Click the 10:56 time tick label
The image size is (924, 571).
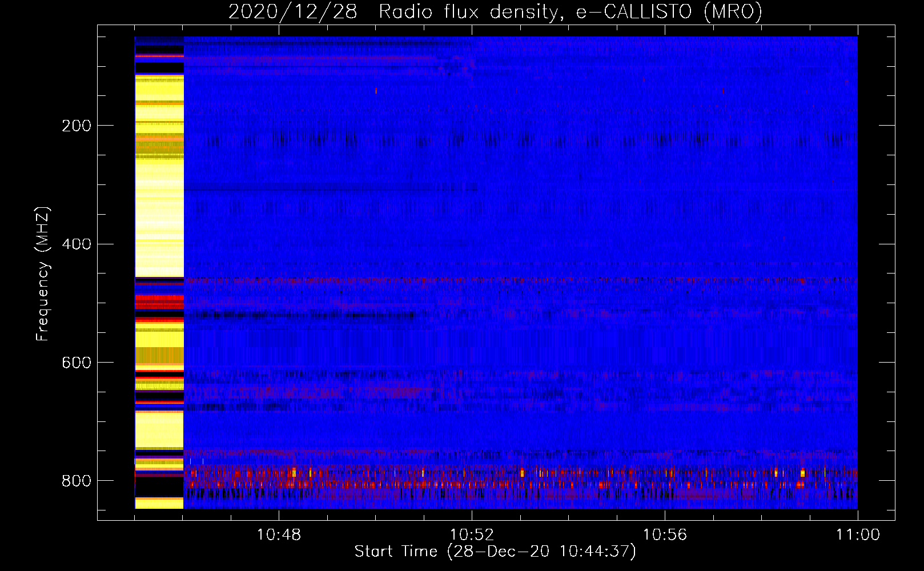[x=665, y=535]
